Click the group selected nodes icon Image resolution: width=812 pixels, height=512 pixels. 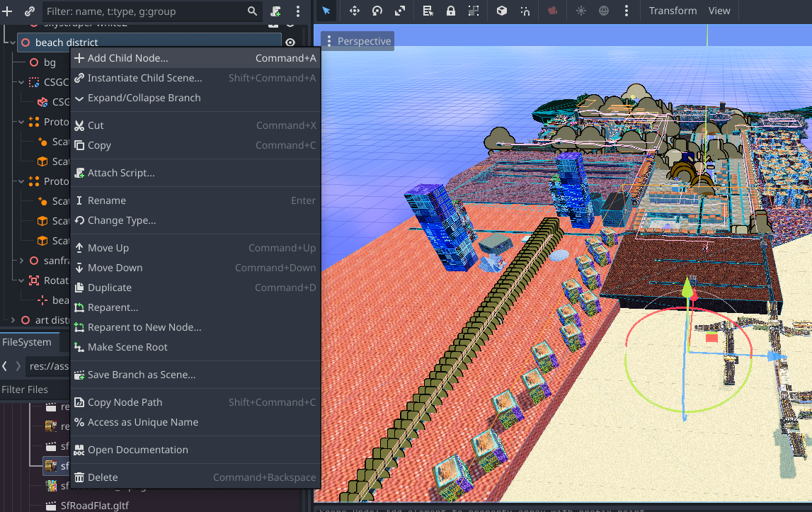pos(474,11)
